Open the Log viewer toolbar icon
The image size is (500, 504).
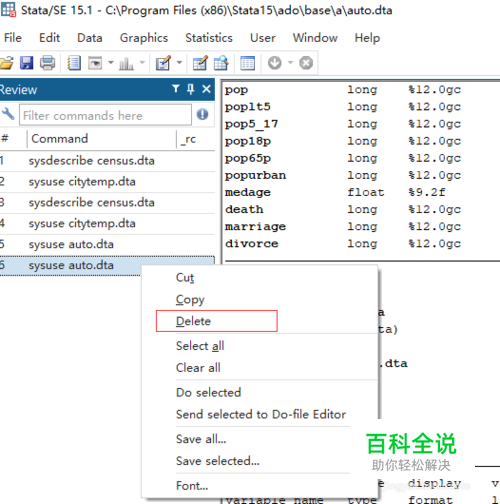74,63
